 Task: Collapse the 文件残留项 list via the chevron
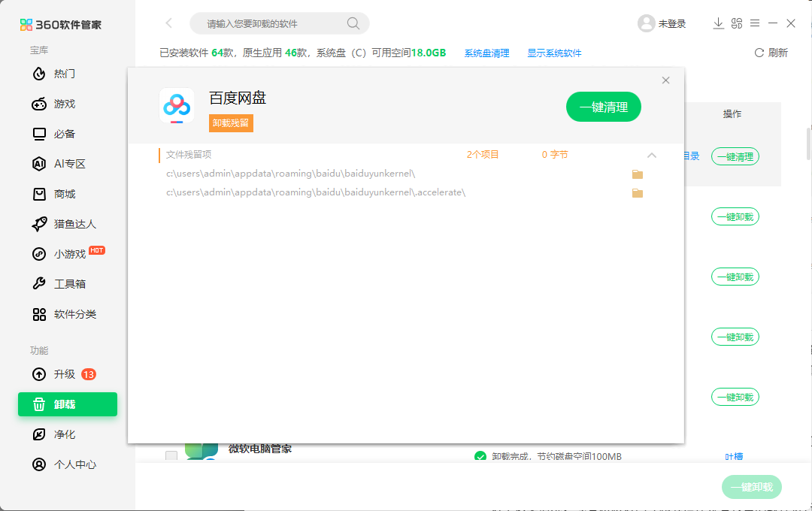tap(652, 156)
